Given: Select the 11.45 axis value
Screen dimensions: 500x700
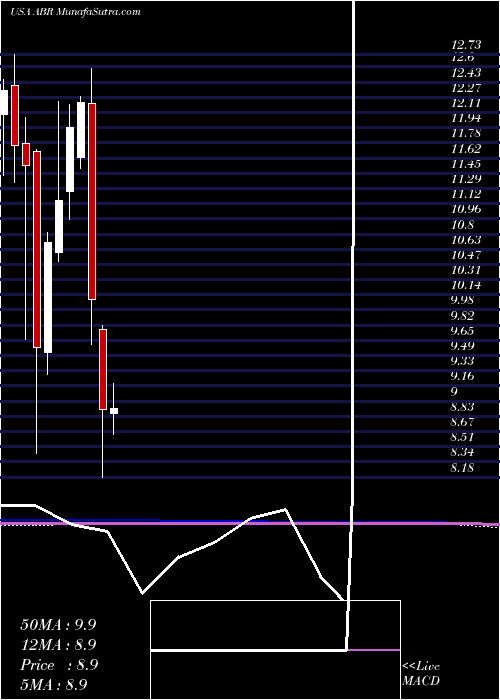Looking at the screenshot, I should [466, 164].
